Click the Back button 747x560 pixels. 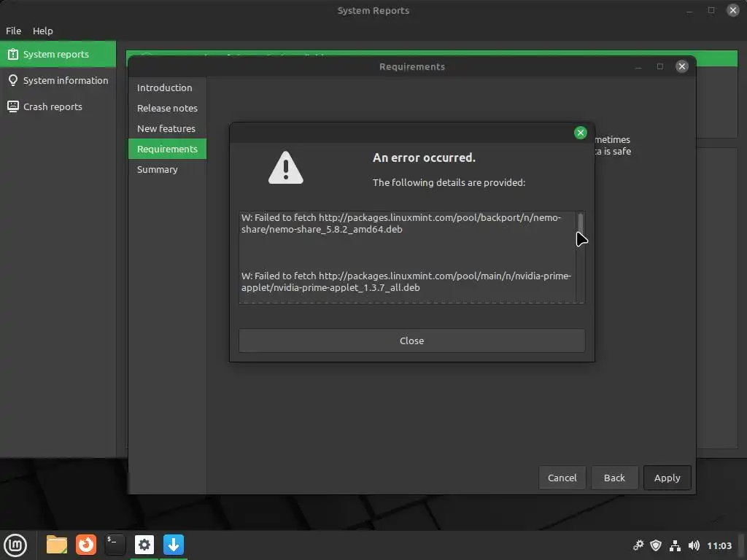pos(614,478)
